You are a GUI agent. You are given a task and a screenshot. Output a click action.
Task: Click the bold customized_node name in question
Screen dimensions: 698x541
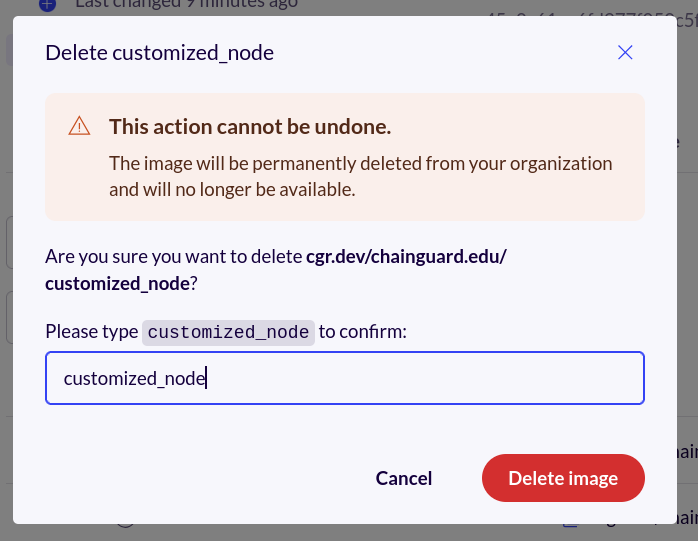117,283
